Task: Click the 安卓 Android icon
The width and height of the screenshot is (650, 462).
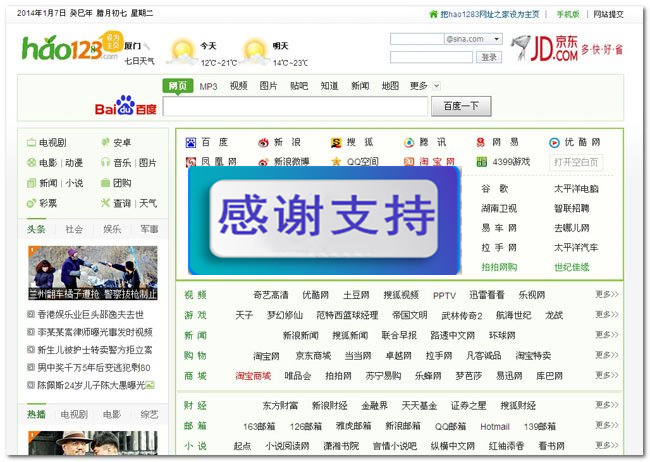Action: pyautogui.click(x=105, y=142)
